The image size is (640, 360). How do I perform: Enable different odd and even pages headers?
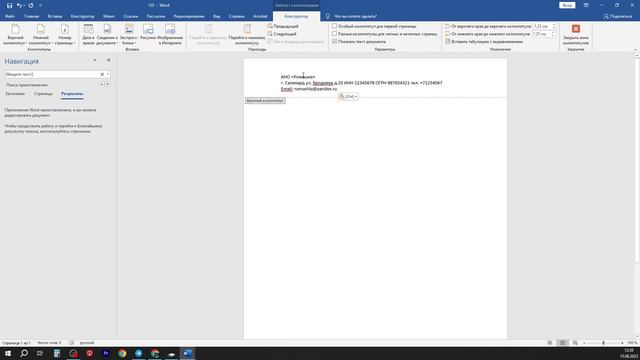[x=384, y=34]
